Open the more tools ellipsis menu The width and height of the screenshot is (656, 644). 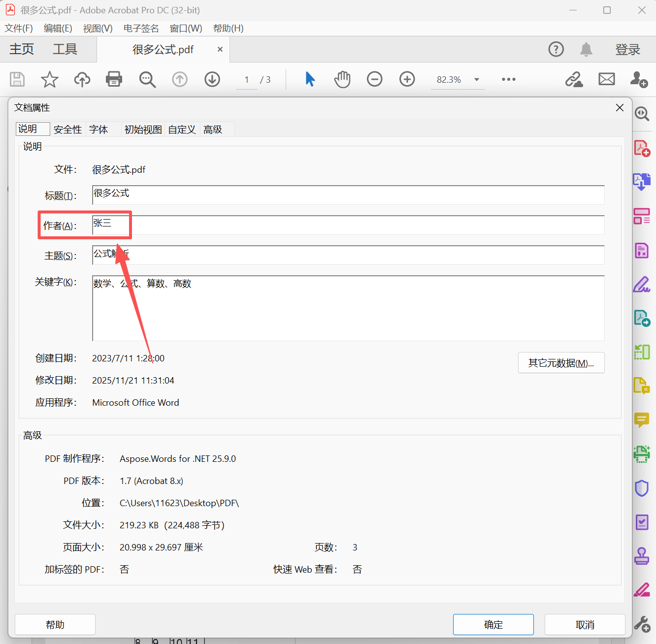click(508, 79)
